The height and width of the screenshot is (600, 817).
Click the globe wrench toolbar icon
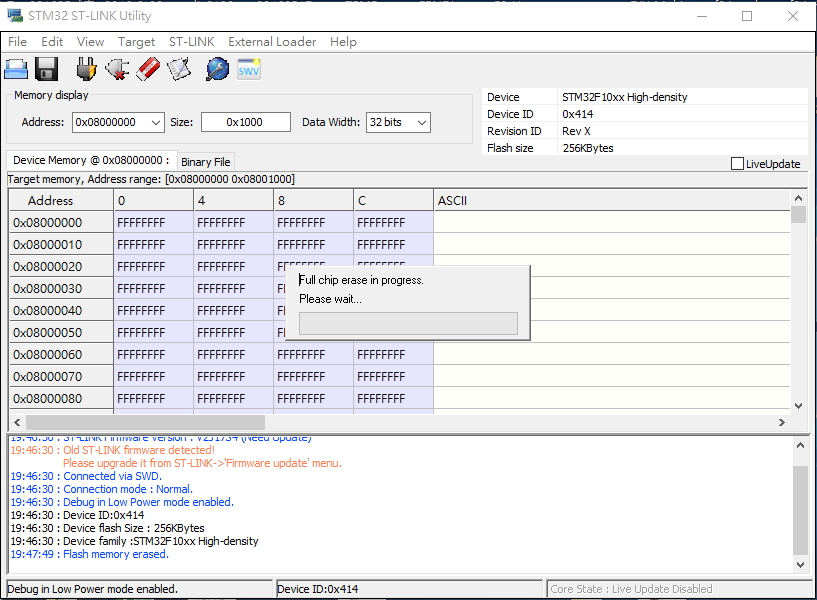pos(217,69)
